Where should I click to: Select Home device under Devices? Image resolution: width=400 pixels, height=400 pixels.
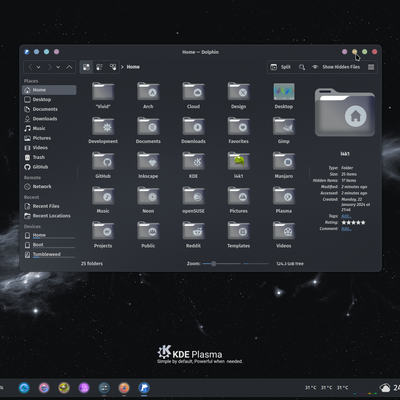[x=49, y=235]
